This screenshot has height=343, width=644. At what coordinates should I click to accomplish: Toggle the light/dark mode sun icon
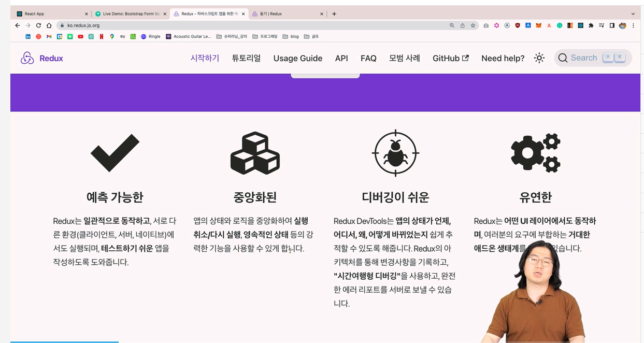539,58
